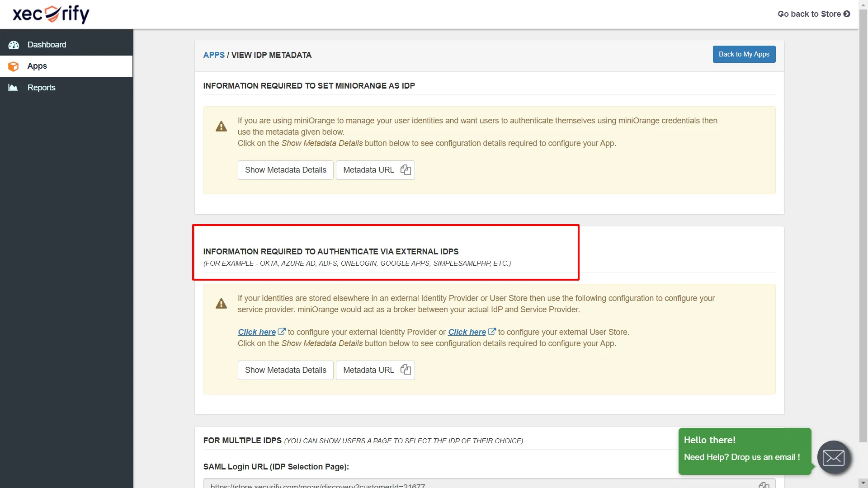Click Show Metadata Details under external IDPs
This screenshot has height=488, width=868.
(x=285, y=370)
